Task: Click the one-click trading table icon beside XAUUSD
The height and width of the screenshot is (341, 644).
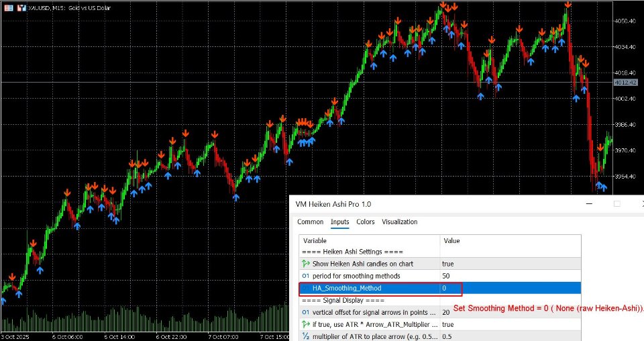Action: tap(8, 7)
